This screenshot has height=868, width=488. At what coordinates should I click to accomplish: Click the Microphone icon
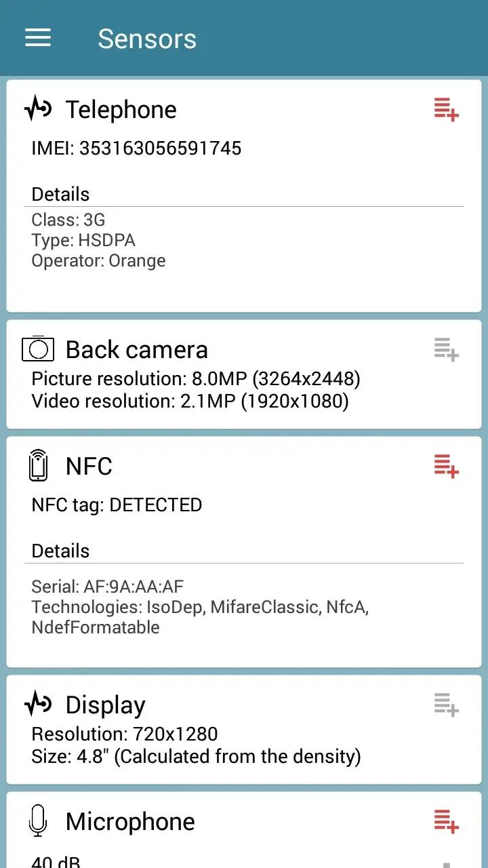(x=39, y=821)
